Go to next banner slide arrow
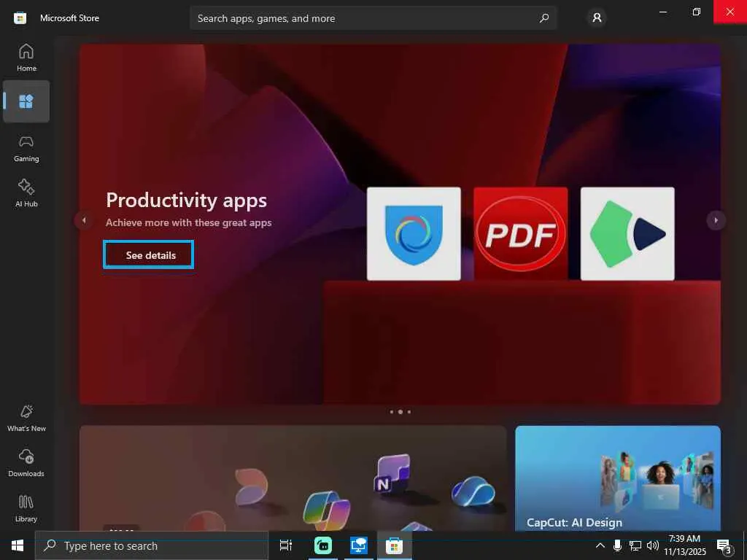This screenshot has height=560, width=747. [716, 220]
